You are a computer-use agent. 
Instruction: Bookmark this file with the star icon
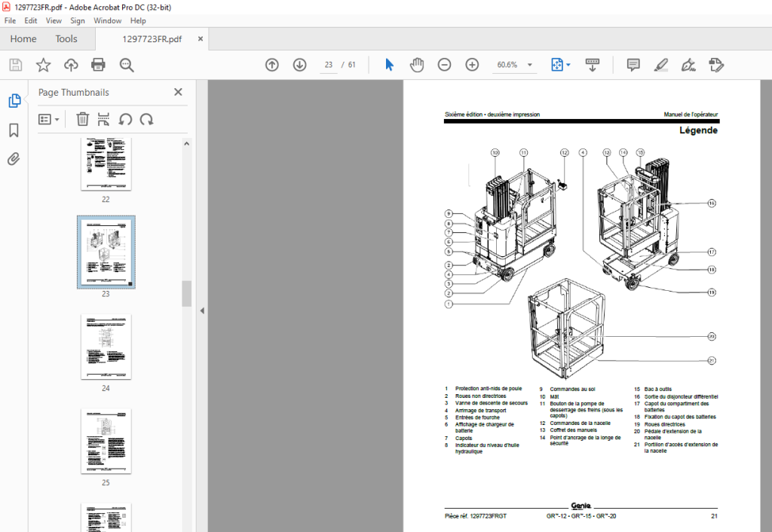point(43,65)
